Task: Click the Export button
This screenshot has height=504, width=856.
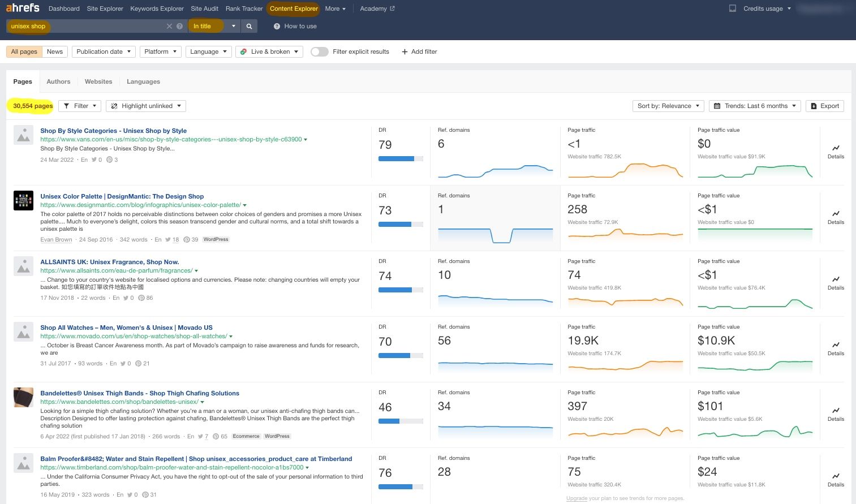Action: click(x=825, y=106)
